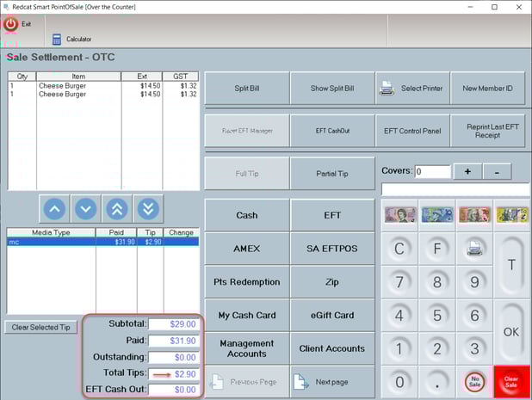Image resolution: width=532 pixels, height=400 pixels.
Task: Move item list down one row
Action: tap(85, 209)
